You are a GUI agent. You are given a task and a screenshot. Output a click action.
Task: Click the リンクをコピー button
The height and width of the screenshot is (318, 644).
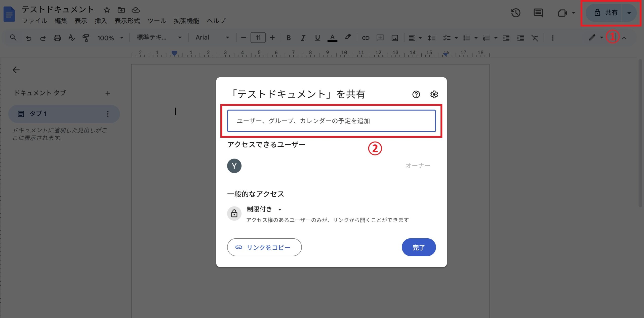[264, 247]
